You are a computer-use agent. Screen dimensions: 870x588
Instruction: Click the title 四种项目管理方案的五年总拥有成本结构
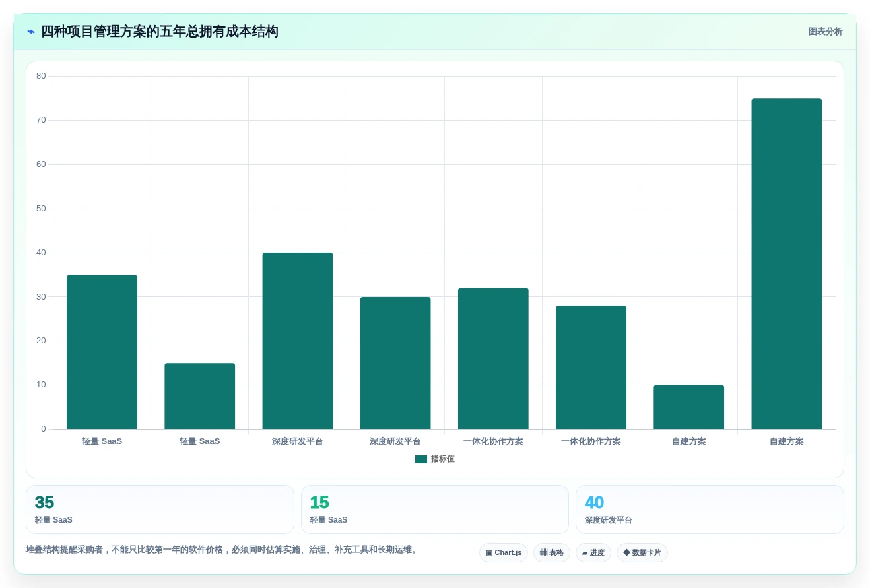160,32
